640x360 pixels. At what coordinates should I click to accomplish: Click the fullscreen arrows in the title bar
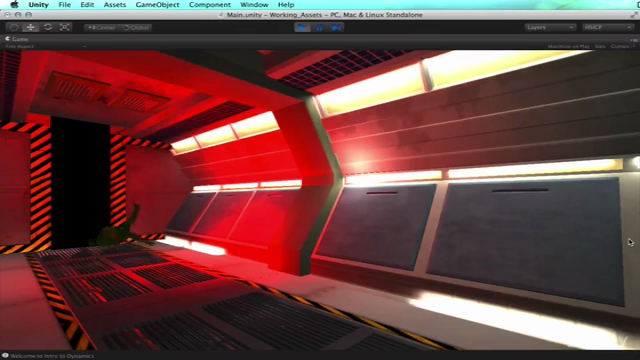tap(634, 15)
